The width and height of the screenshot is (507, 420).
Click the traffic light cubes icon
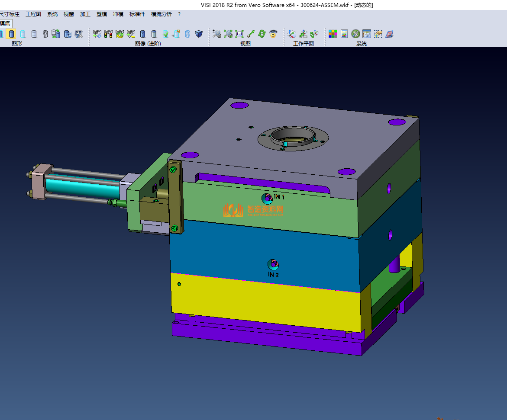(x=108, y=34)
